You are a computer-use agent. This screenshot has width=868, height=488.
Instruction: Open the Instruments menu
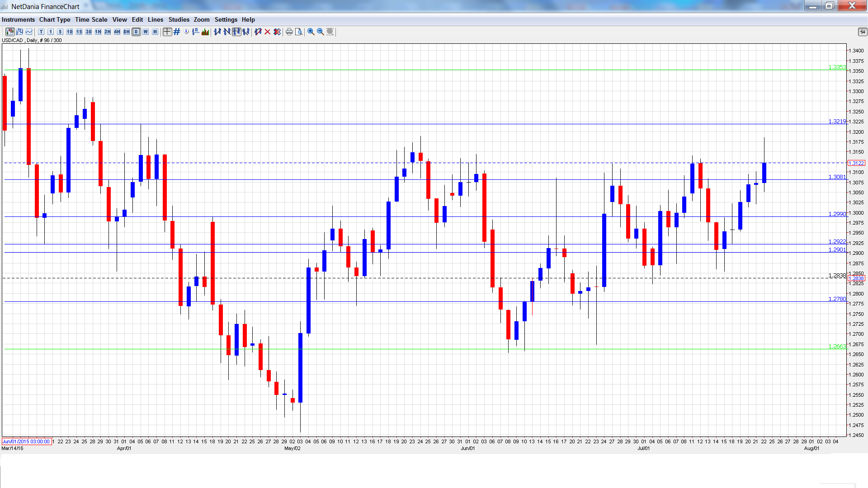pyautogui.click(x=18, y=19)
